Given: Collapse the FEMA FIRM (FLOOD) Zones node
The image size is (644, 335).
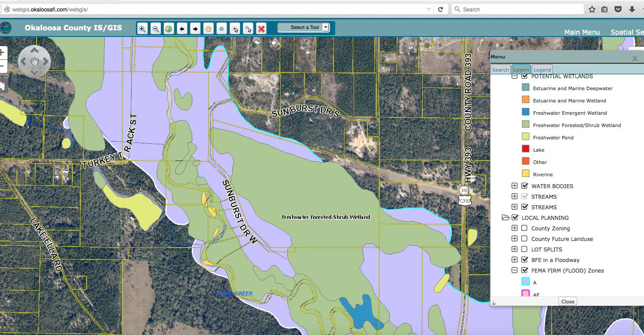Looking at the screenshot, I should point(514,270).
